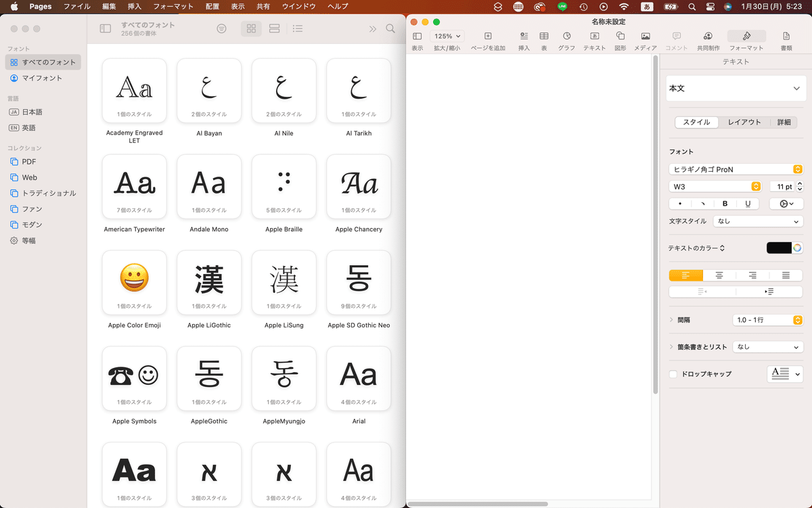Select the American Typewriter font card
The width and height of the screenshot is (812, 508).
[x=134, y=187]
